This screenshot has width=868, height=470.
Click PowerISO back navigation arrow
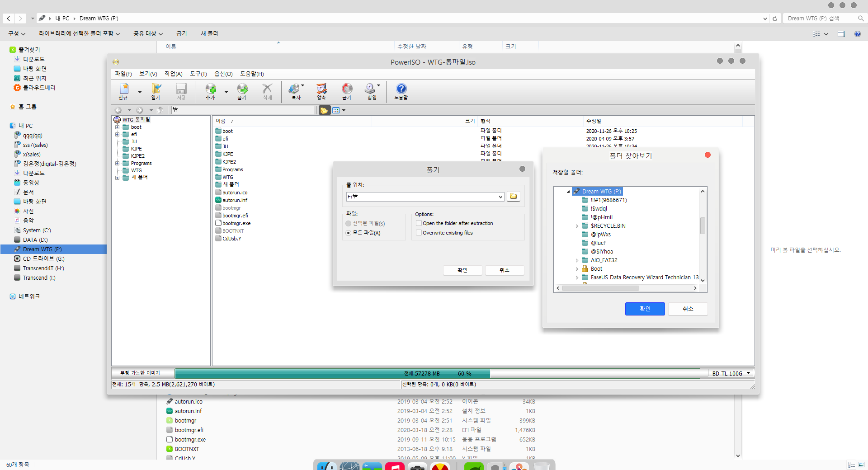click(118, 110)
